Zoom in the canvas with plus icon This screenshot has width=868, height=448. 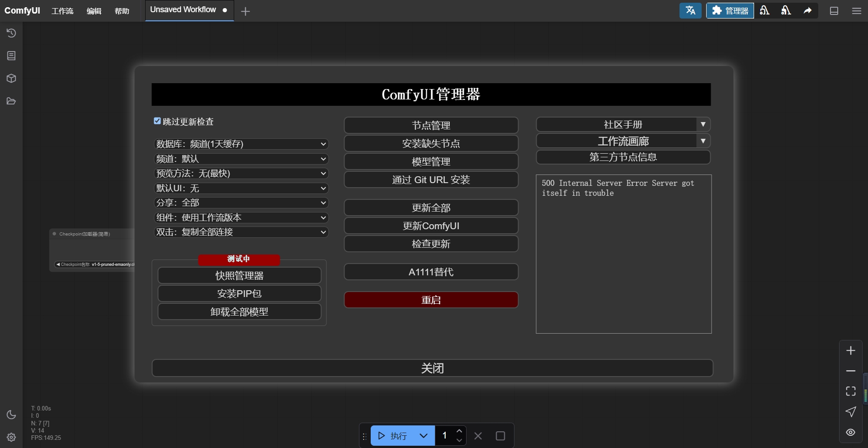[x=851, y=350]
